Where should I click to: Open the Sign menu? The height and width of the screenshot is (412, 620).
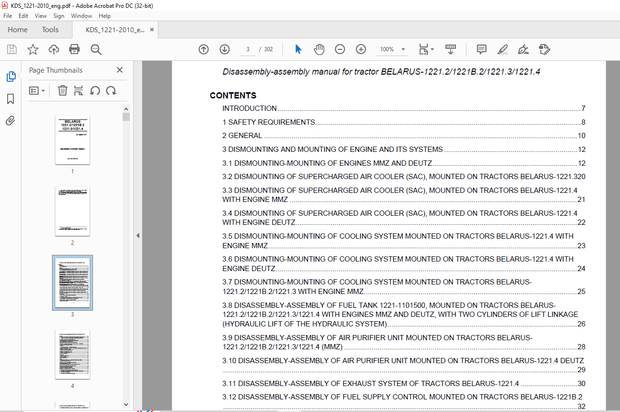pos(59,16)
